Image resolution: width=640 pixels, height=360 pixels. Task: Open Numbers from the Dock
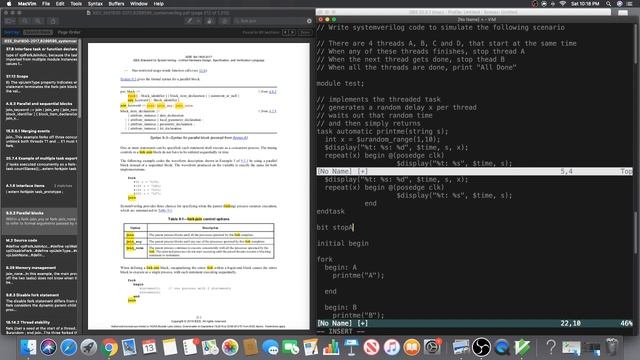point(331,347)
